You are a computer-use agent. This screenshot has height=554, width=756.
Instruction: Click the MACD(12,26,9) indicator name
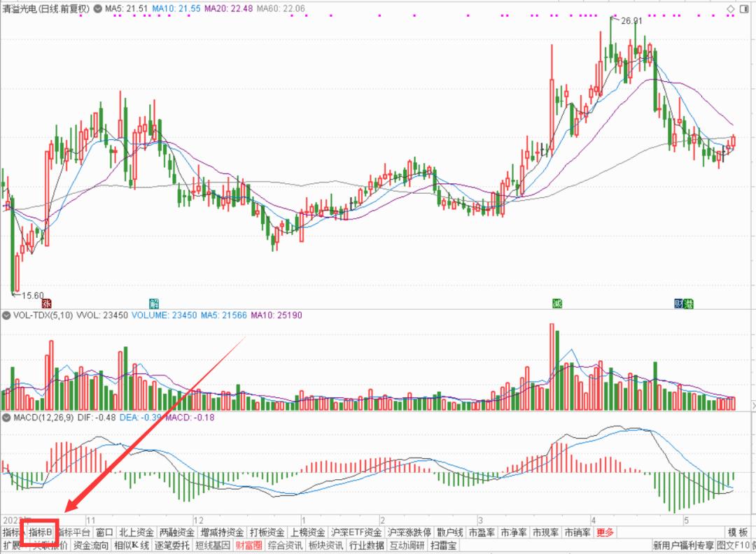43,417
